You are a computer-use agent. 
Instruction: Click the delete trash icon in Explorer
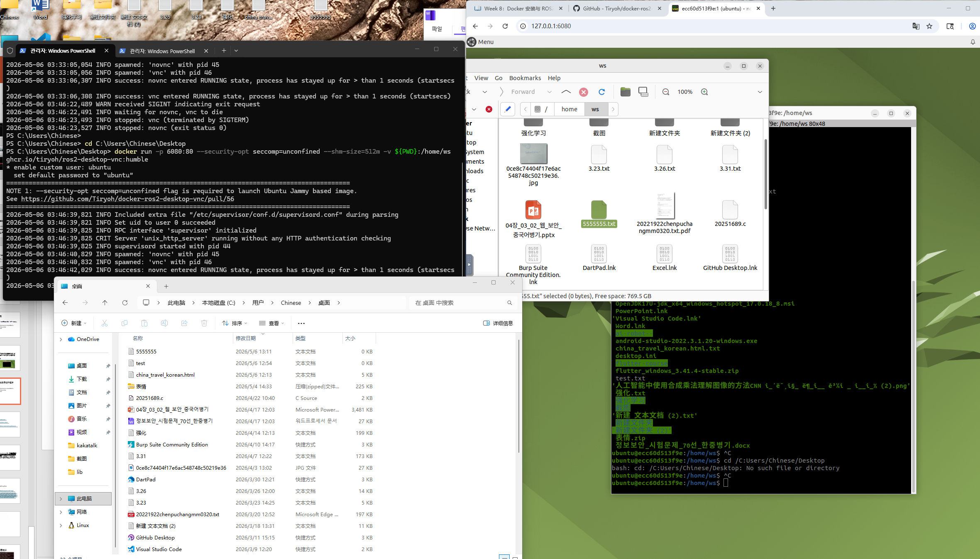pyautogui.click(x=204, y=323)
